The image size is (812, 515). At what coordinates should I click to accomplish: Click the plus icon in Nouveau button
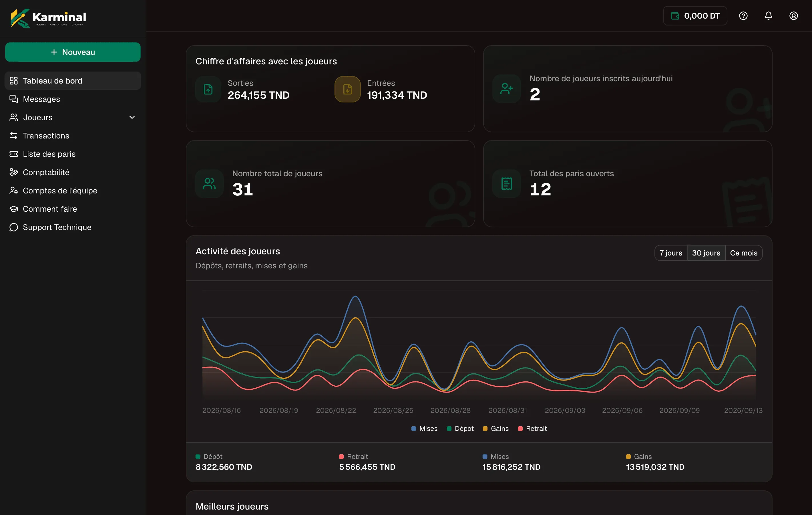(x=54, y=52)
